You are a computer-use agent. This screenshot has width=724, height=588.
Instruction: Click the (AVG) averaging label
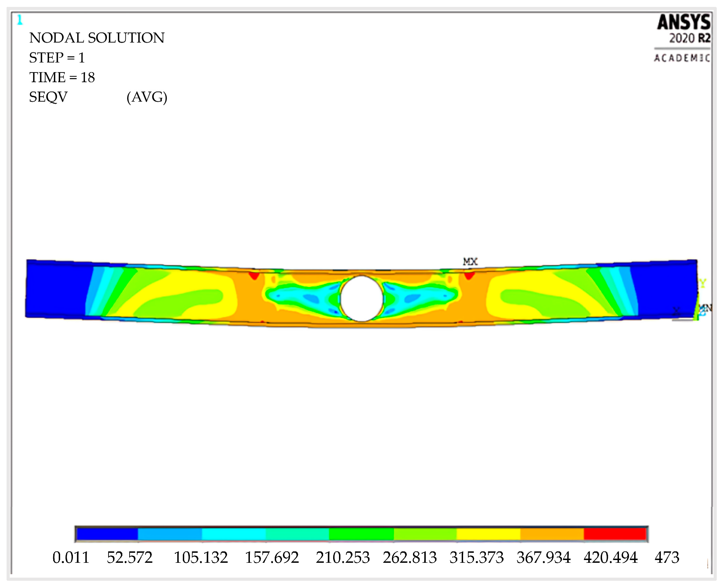147,97
